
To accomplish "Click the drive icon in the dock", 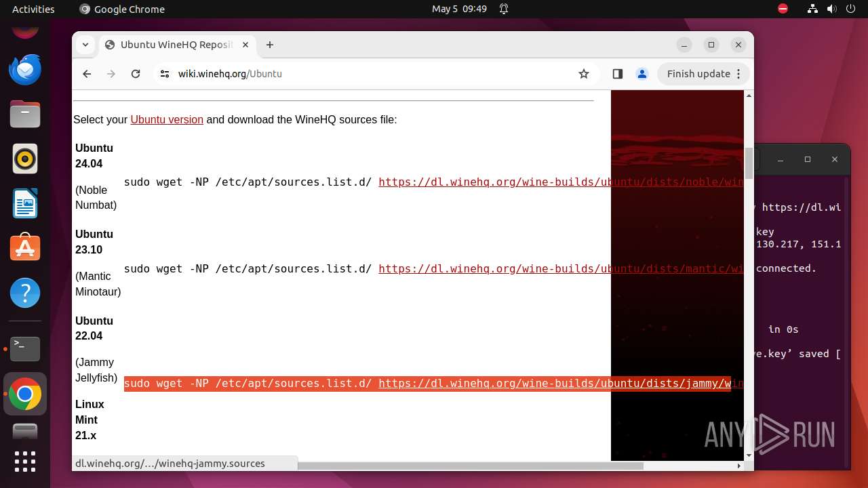I will click(x=25, y=430).
